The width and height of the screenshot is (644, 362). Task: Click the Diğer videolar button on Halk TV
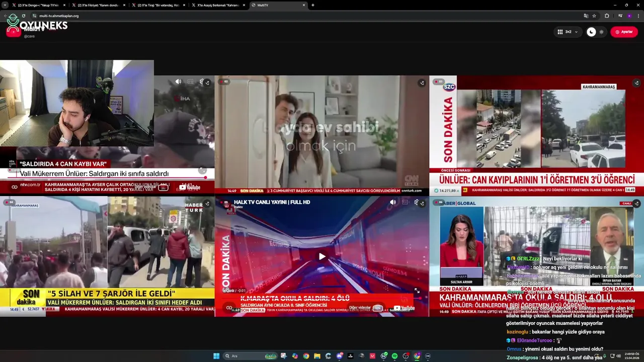click(366, 308)
